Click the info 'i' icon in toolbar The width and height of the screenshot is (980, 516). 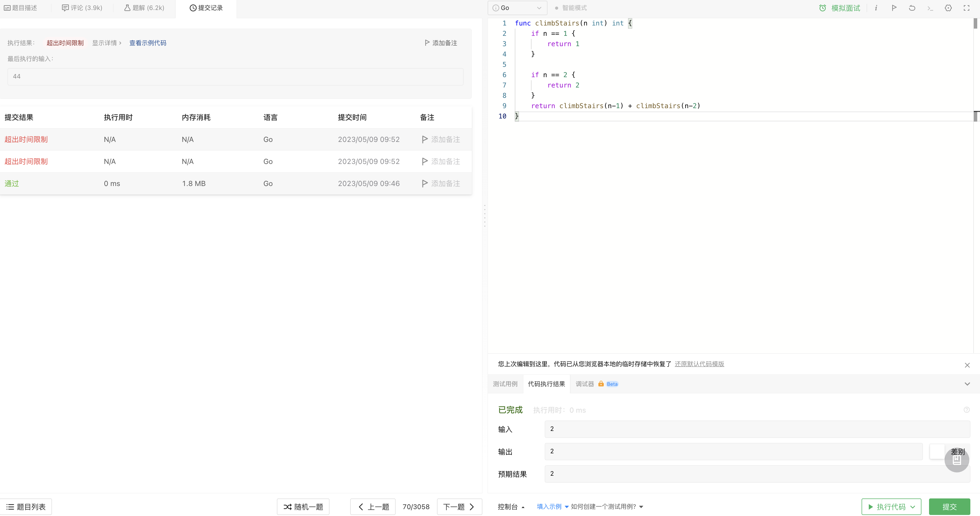876,8
